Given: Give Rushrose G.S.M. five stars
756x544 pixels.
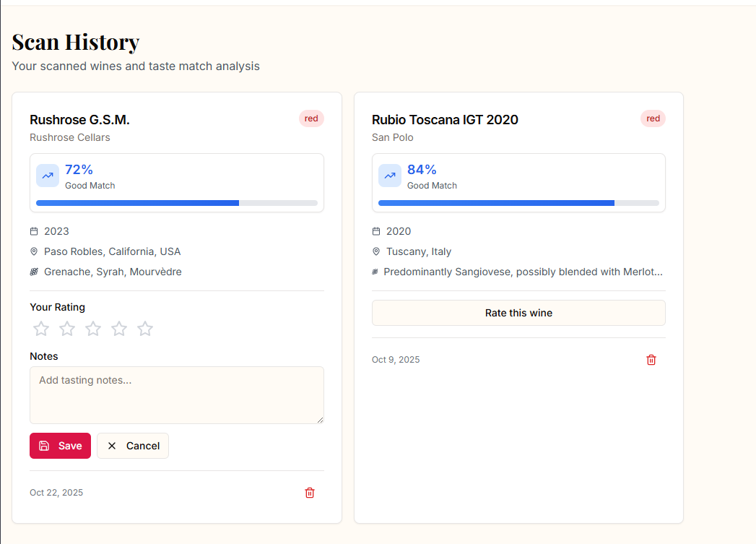Looking at the screenshot, I should click(145, 329).
